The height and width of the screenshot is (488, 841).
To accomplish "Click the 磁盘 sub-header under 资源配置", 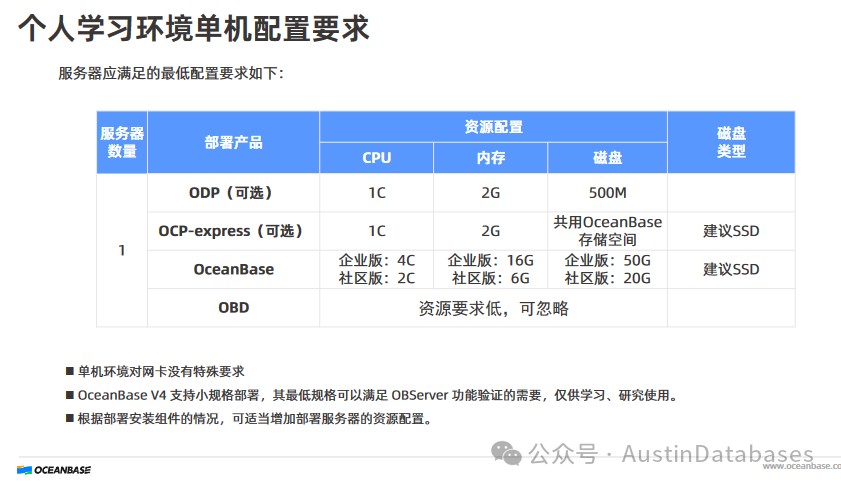I will 607,158.
